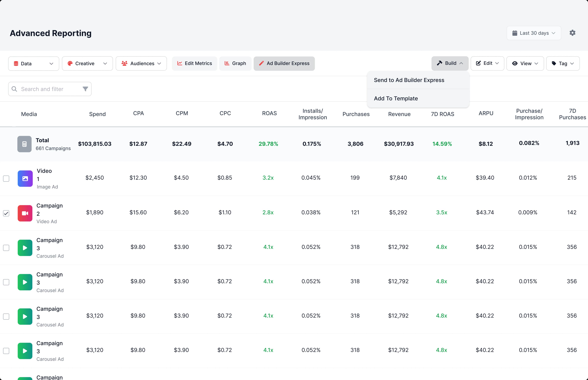The height and width of the screenshot is (380, 588).
Task: Open the settings gear icon
Action: click(x=572, y=33)
